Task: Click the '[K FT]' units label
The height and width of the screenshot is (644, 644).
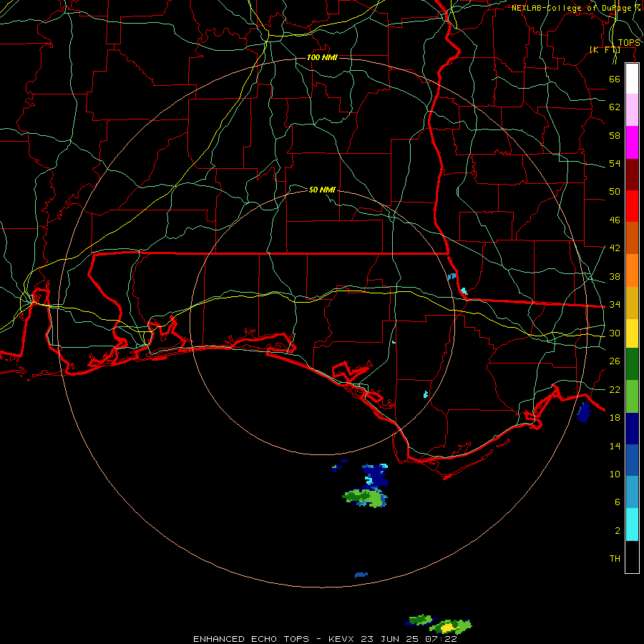Action: tap(605, 49)
